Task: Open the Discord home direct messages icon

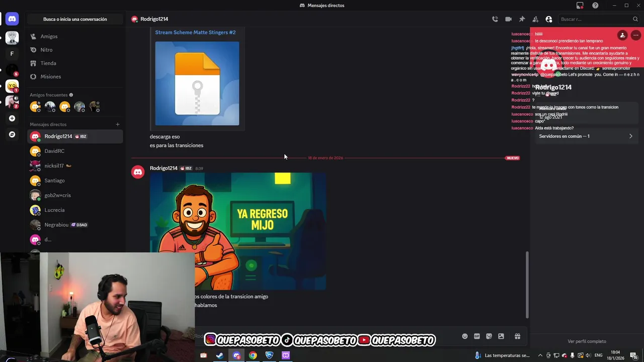Action: 12,19
